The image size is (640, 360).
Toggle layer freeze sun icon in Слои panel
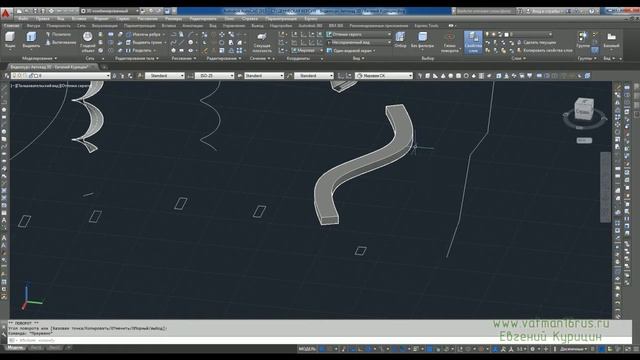click(x=493, y=35)
